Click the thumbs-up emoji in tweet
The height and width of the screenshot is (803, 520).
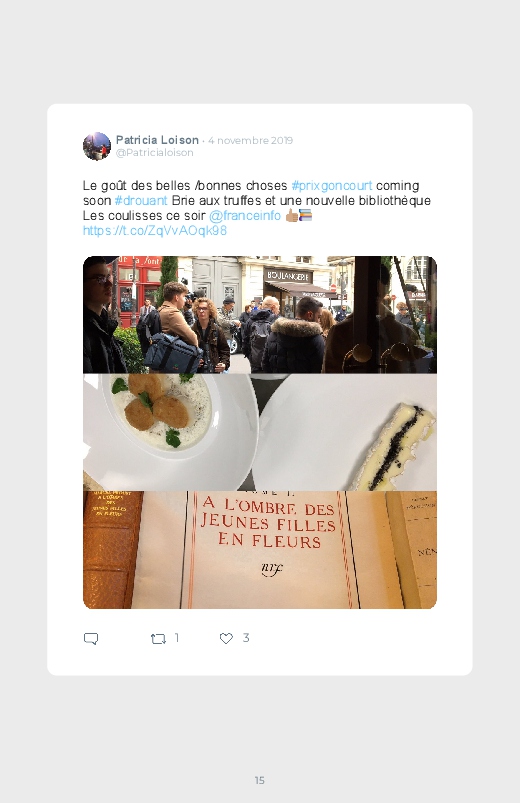tap(292, 216)
